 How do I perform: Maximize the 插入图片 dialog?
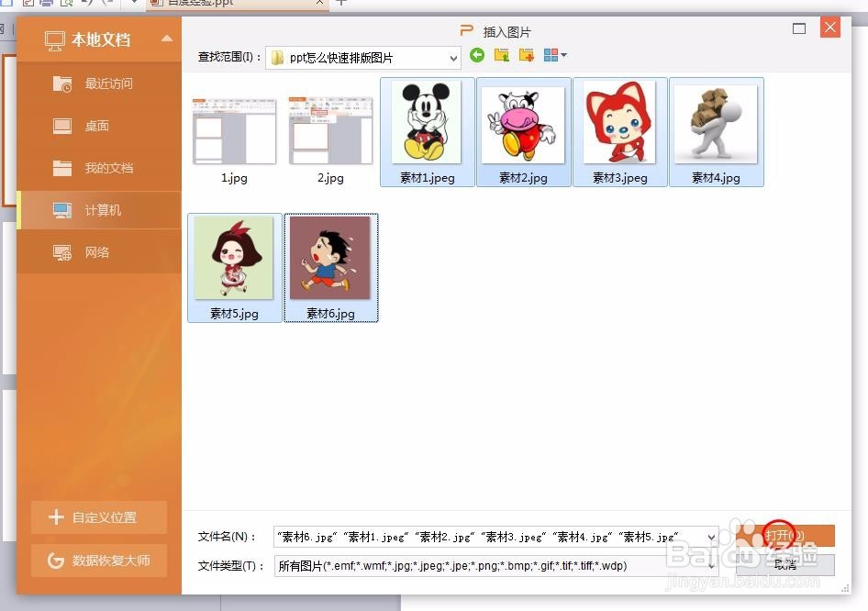click(x=799, y=28)
